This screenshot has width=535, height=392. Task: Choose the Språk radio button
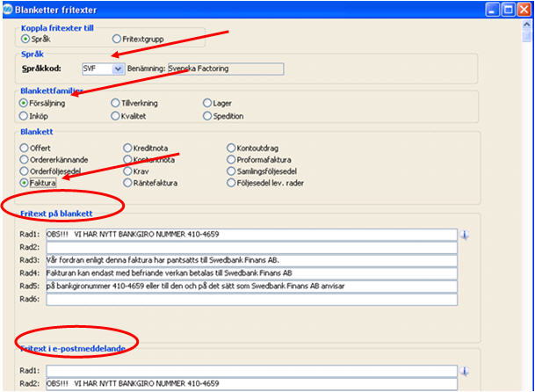[25, 39]
